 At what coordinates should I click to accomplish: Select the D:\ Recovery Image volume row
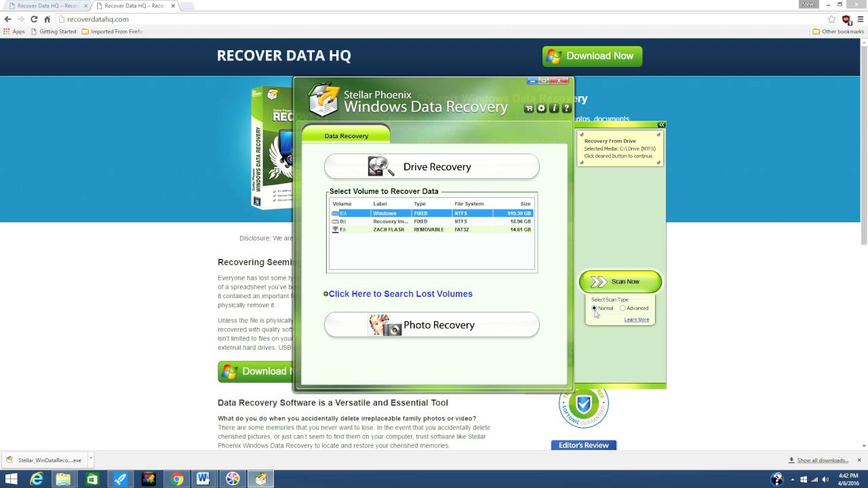click(432, 222)
